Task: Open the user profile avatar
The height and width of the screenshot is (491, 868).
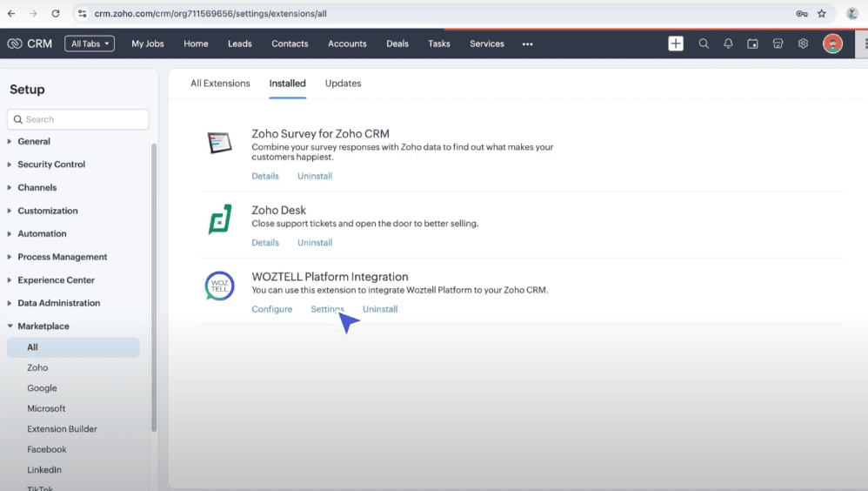Action: point(832,44)
